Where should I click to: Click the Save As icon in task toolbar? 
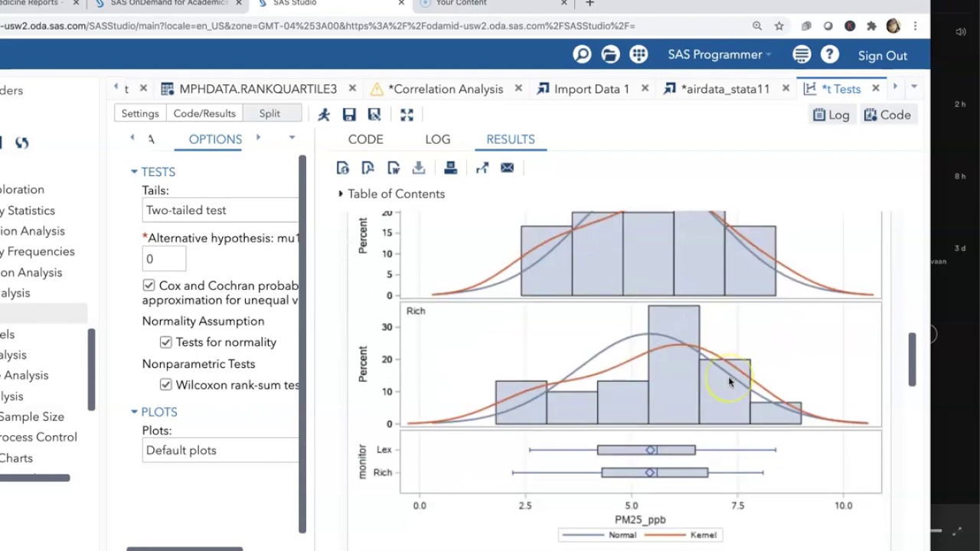click(374, 114)
